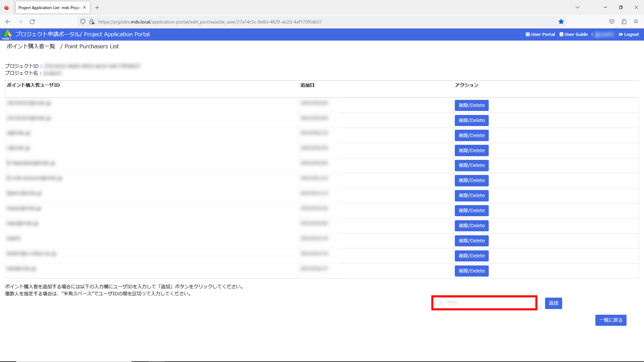
Task: Close the Project Application List tab
Action: click(85, 7)
